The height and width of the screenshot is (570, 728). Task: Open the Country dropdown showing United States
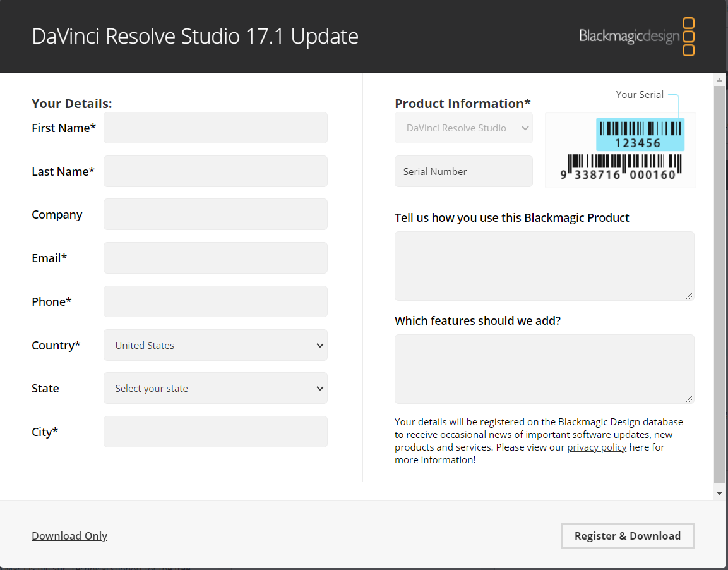tap(215, 345)
